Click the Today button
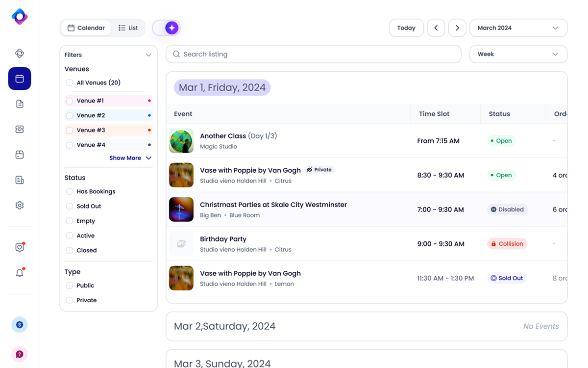Image resolution: width=588 pixels, height=368 pixels. pyautogui.click(x=406, y=28)
